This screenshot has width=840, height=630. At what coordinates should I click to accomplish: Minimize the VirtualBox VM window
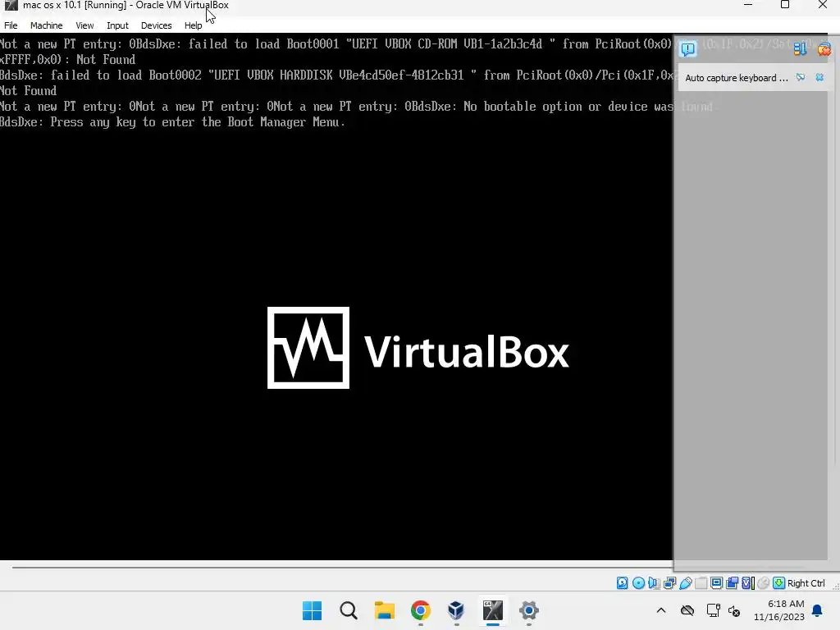(x=748, y=5)
